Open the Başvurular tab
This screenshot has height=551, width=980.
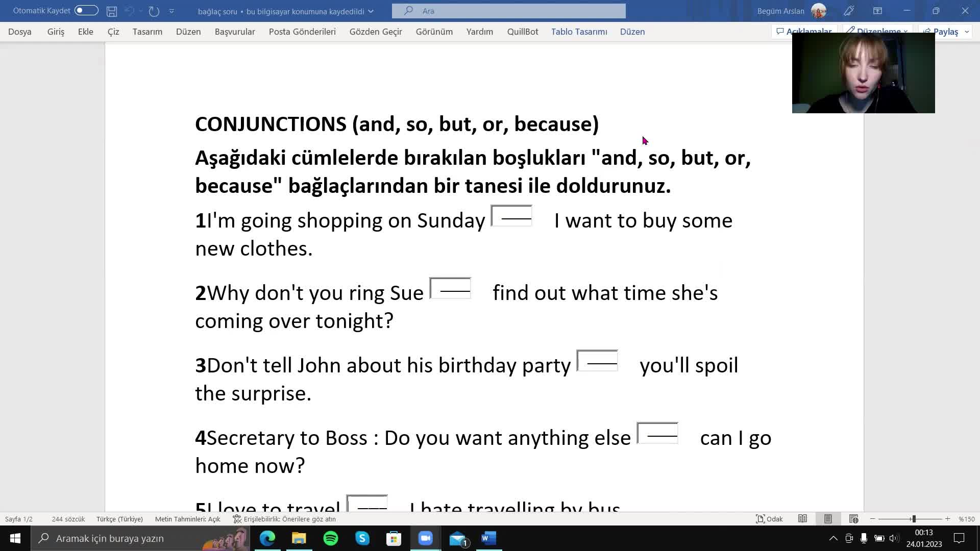[x=235, y=32]
